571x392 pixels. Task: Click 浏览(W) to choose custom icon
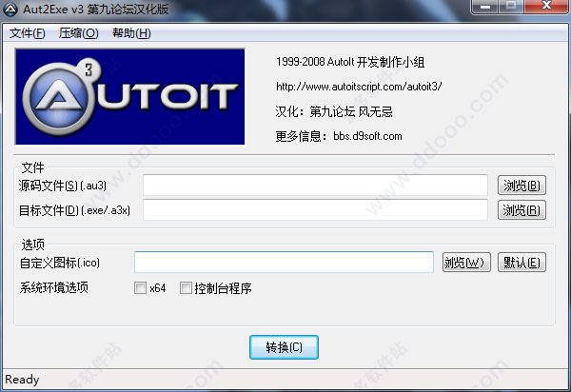coord(466,262)
